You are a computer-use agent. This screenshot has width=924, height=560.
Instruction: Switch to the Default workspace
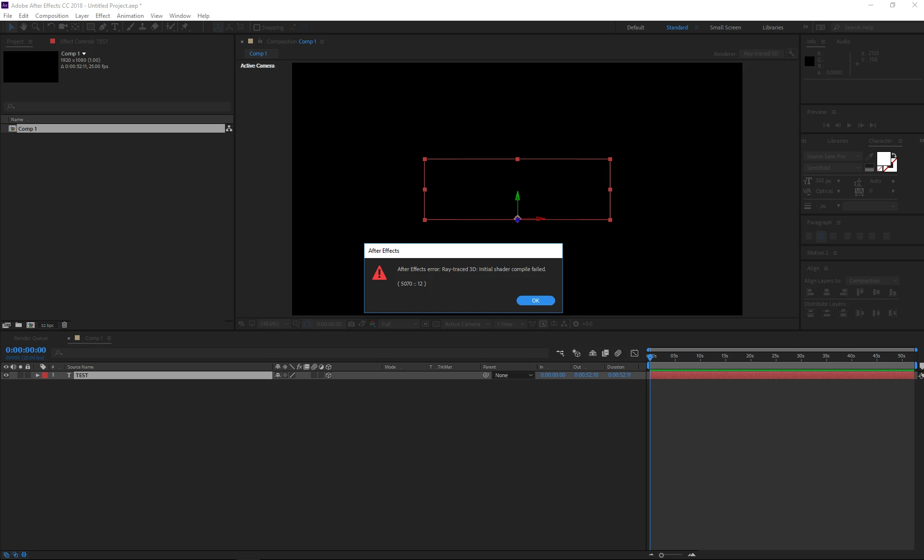[636, 27]
